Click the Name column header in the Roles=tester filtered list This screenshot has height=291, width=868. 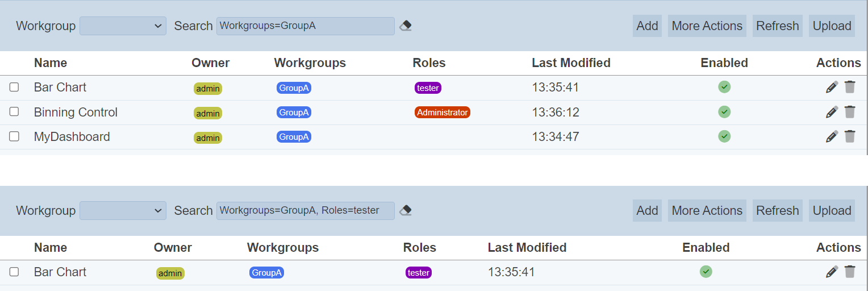point(51,247)
